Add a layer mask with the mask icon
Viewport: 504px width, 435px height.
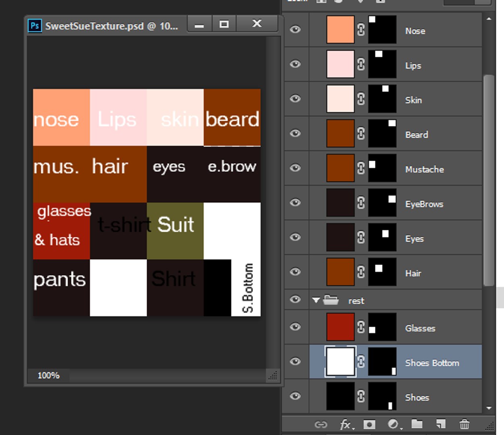point(369,424)
